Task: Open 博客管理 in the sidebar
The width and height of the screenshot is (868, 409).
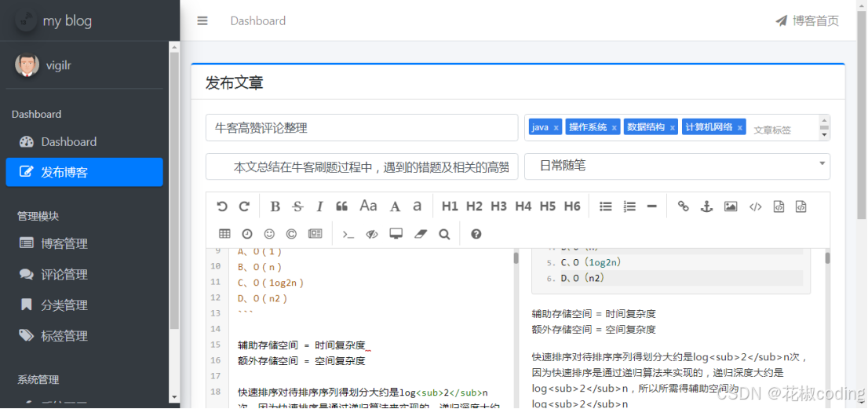Action: click(x=84, y=243)
